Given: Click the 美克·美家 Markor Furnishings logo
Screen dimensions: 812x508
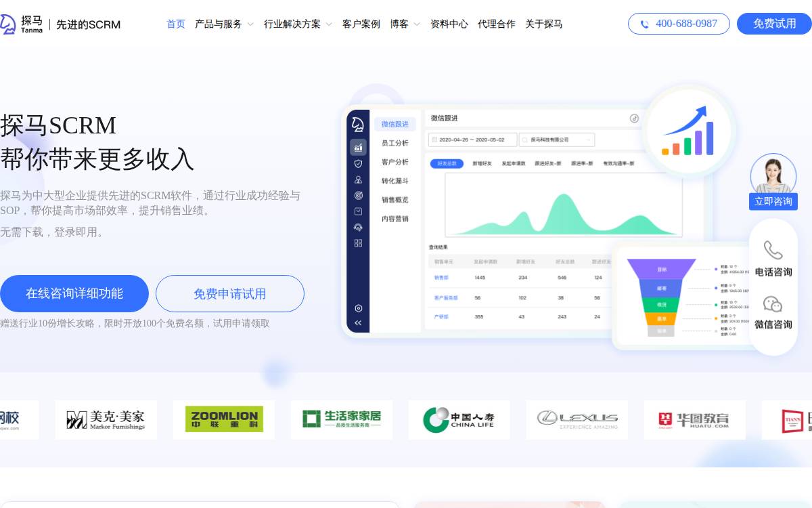Looking at the screenshot, I should pyautogui.click(x=106, y=420).
